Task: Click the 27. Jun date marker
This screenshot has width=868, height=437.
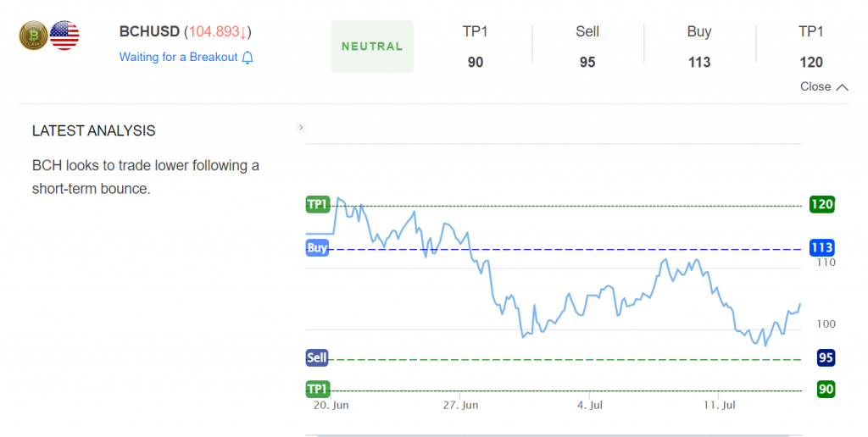Action: click(x=460, y=406)
